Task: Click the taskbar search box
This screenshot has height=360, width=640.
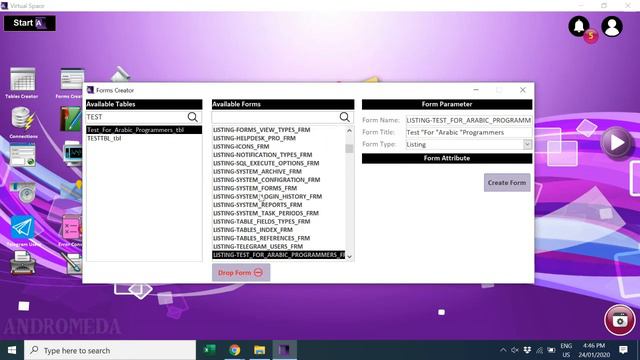Action: [110, 350]
